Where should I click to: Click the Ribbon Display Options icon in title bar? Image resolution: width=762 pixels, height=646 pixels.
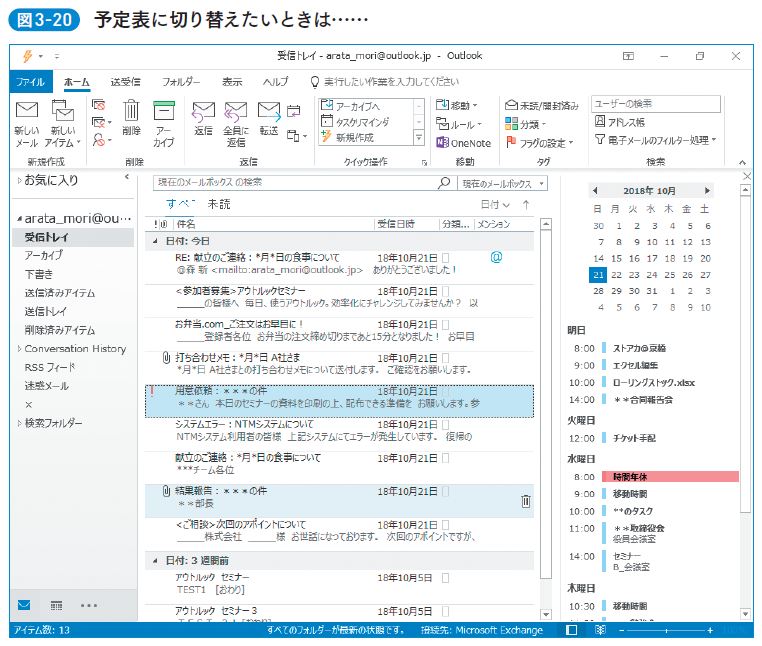pos(628,56)
